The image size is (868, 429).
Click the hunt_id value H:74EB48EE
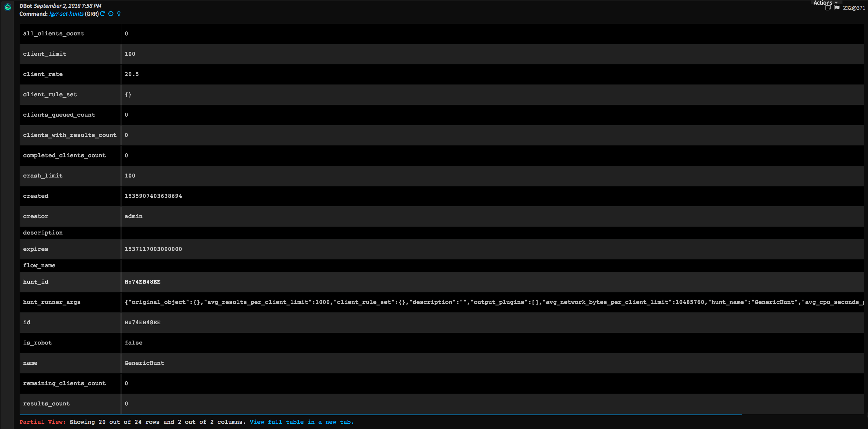[x=142, y=282]
